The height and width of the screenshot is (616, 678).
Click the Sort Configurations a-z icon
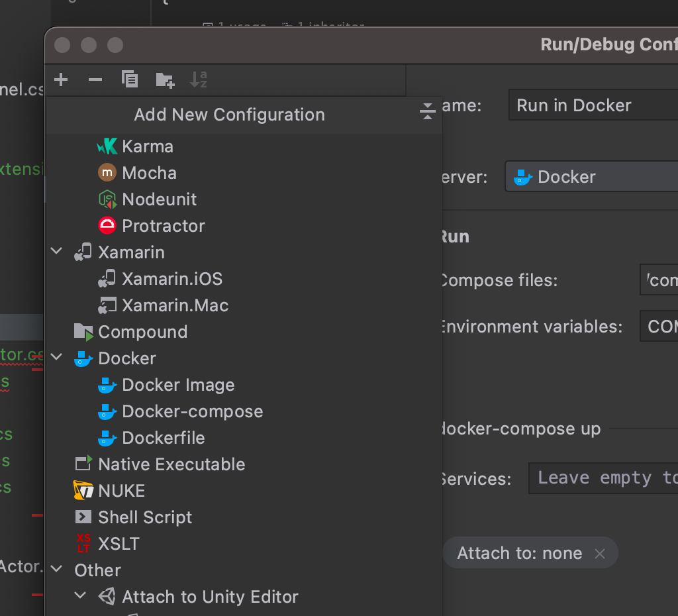pyautogui.click(x=199, y=79)
